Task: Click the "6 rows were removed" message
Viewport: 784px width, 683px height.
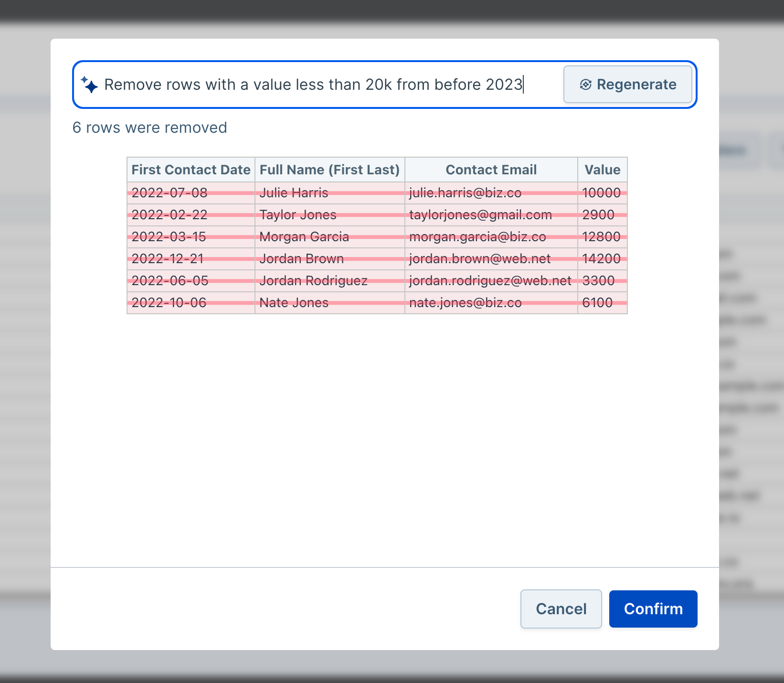Action: [149, 128]
